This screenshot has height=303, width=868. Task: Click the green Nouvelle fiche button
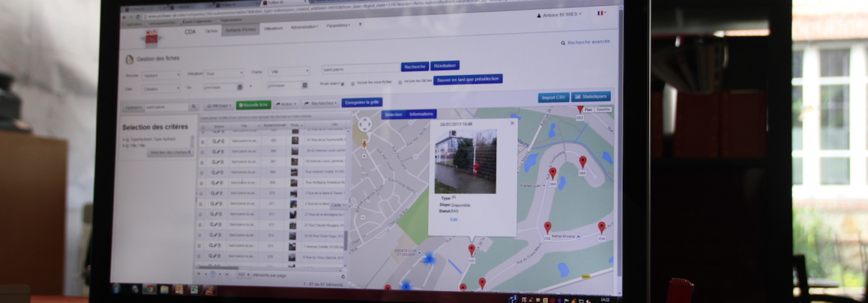(x=254, y=105)
